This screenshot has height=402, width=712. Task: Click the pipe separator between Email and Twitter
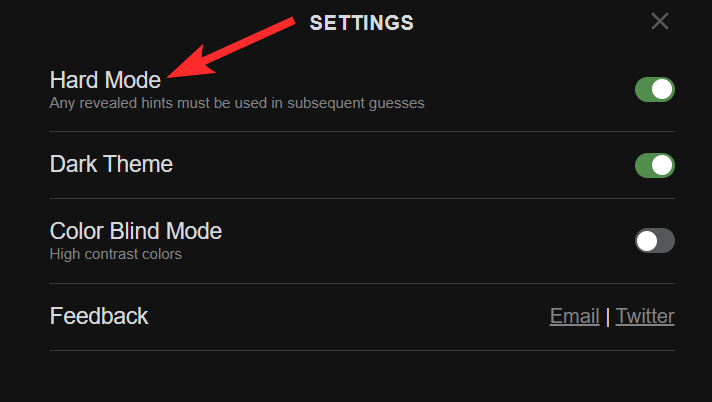[607, 317]
